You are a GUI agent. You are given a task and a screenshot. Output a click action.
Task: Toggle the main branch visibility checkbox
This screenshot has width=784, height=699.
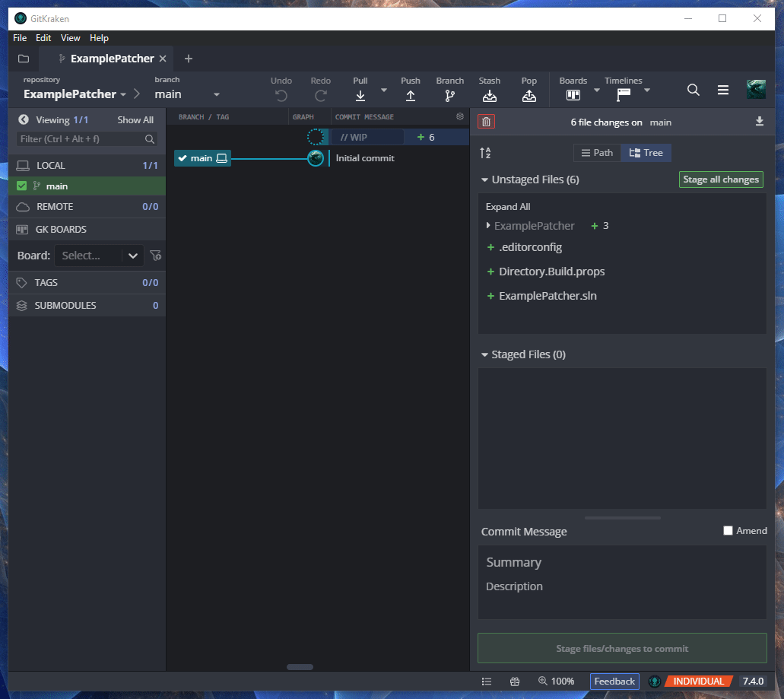pyautogui.click(x=21, y=186)
